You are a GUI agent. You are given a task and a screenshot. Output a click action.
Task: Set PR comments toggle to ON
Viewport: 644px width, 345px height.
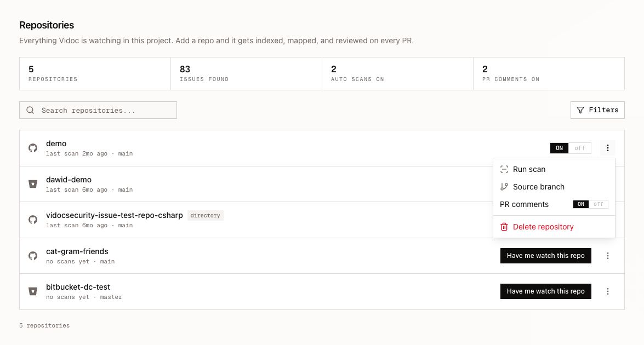(581, 204)
